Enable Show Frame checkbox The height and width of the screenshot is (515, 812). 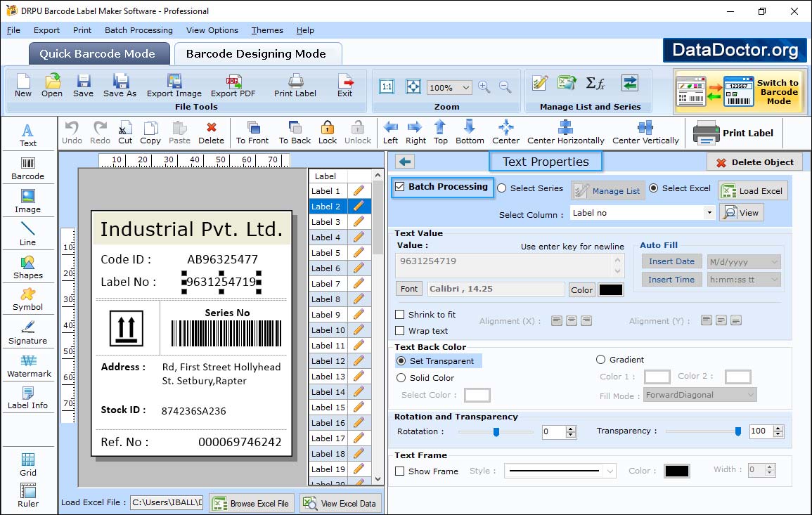400,471
